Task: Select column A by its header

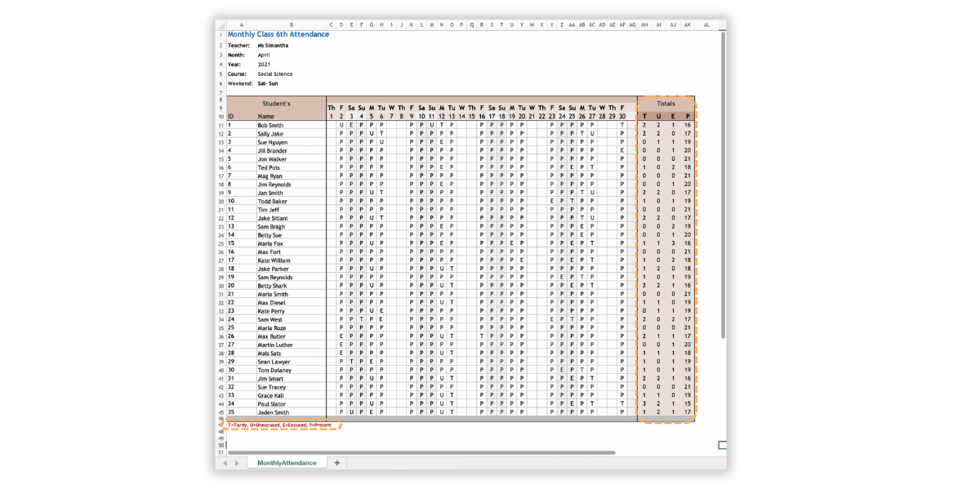Action: click(241, 25)
